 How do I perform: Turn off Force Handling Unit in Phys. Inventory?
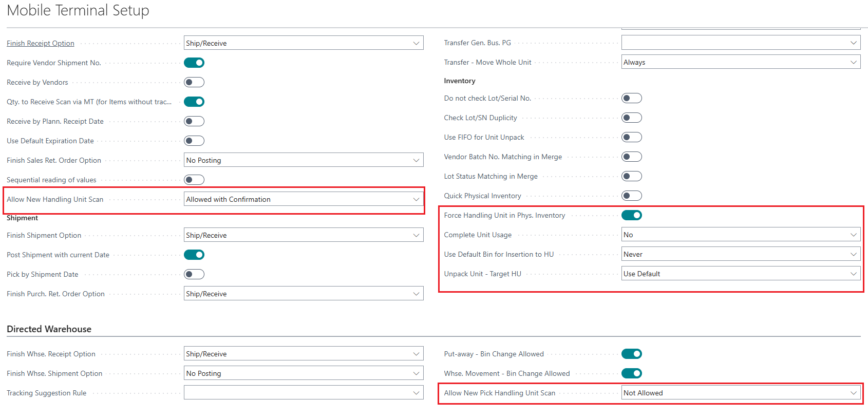[631, 215]
